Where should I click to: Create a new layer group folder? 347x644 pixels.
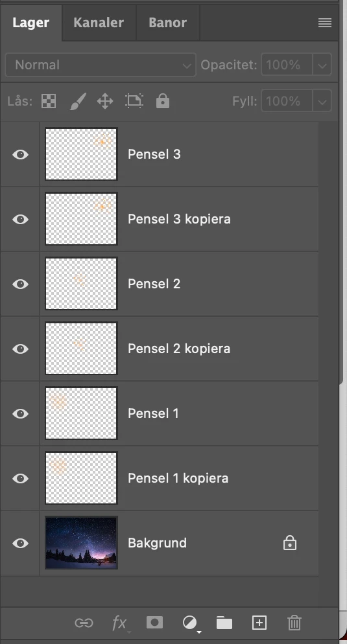[x=224, y=623]
